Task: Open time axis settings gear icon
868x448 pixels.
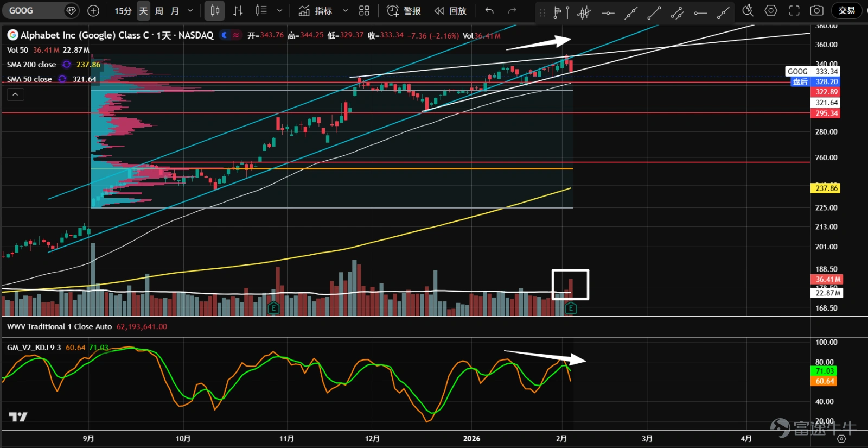Action: (841, 439)
